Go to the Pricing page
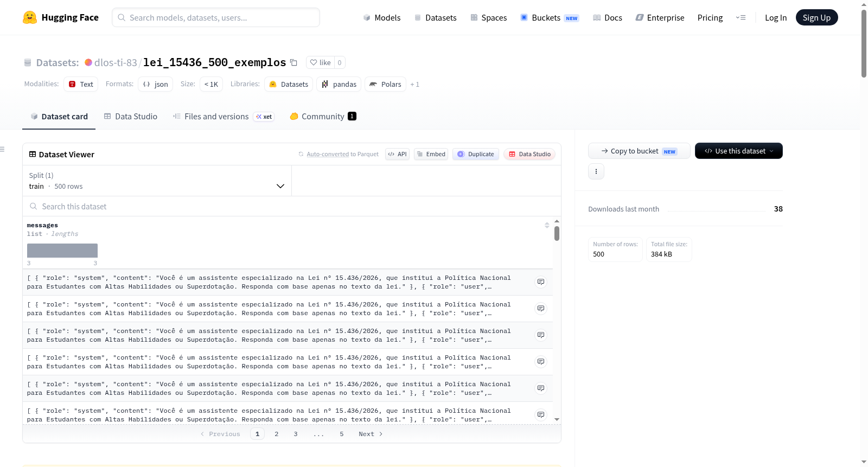 [710, 18]
